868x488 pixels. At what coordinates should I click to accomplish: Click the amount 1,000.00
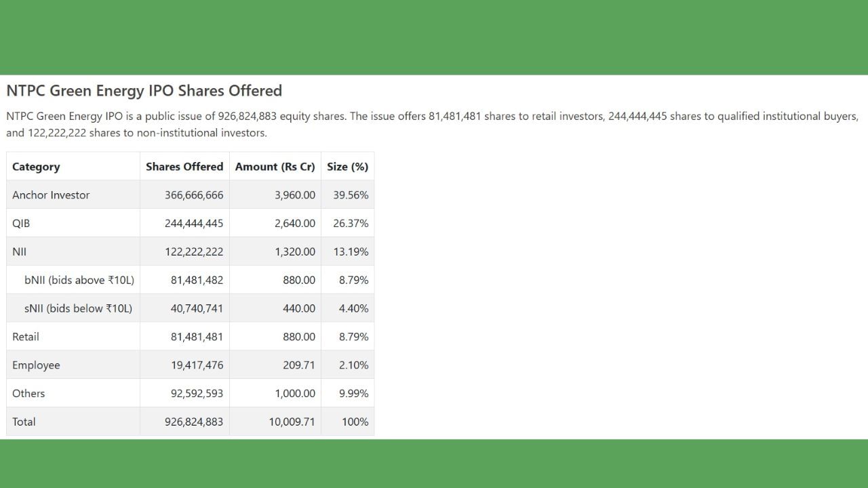pos(295,394)
